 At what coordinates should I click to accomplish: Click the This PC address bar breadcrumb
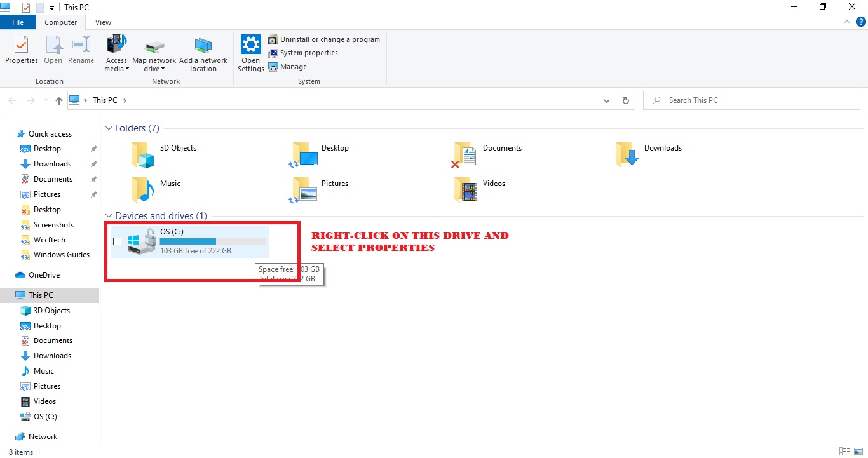click(105, 100)
